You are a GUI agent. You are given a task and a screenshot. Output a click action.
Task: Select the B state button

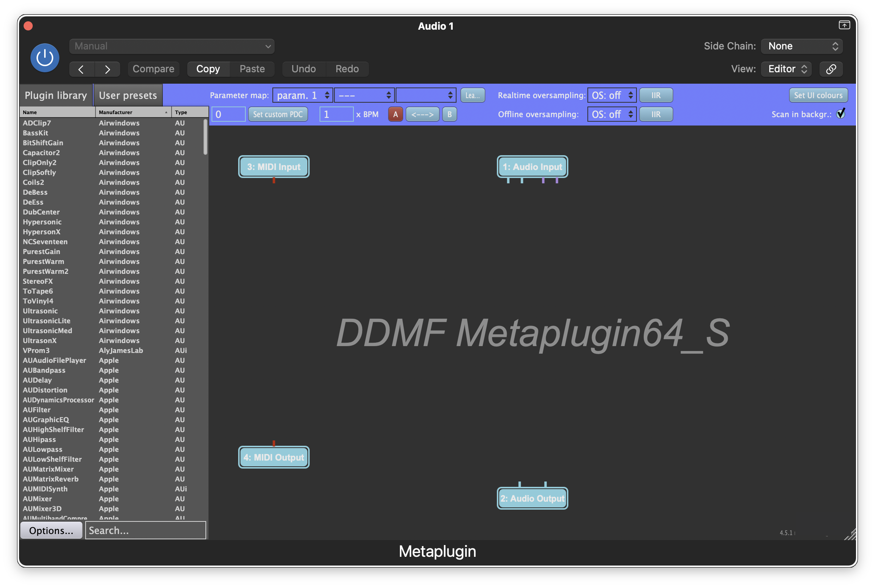point(450,114)
